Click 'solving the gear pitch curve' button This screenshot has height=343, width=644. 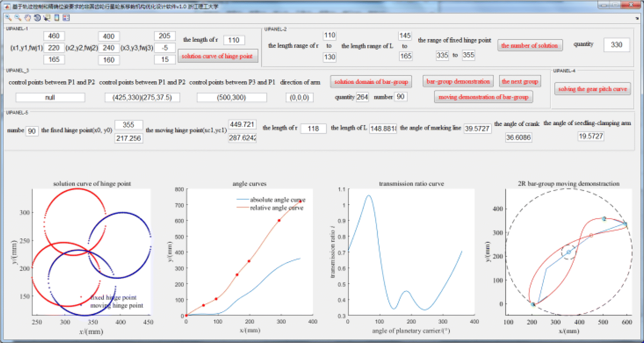click(x=593, y=89)
